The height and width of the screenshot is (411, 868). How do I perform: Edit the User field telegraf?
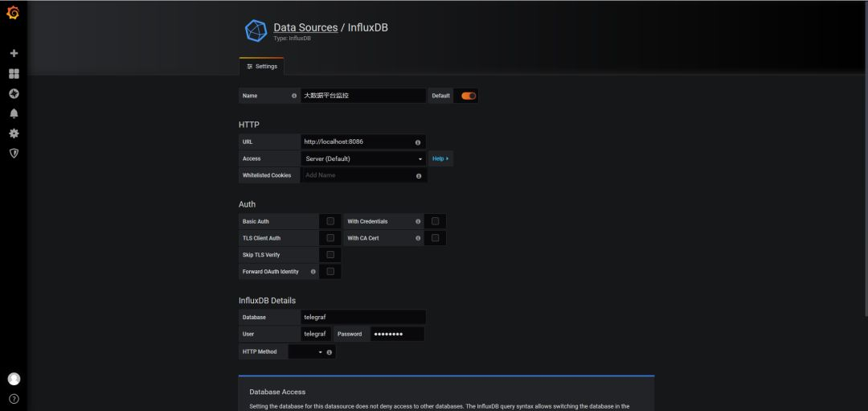tap(316, 334)
